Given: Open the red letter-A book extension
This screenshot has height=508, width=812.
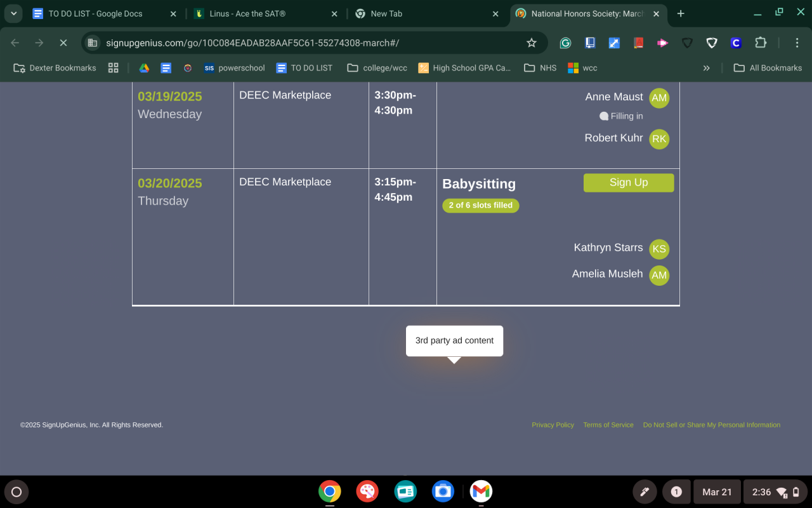Looking at the screenshot, I should 639,43.
